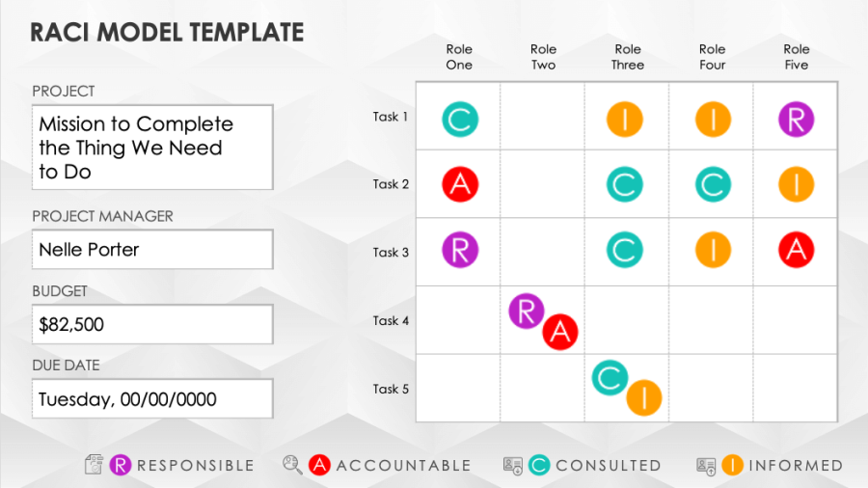Select the teal C icon beside the Consulted legend

coord(539,465)
